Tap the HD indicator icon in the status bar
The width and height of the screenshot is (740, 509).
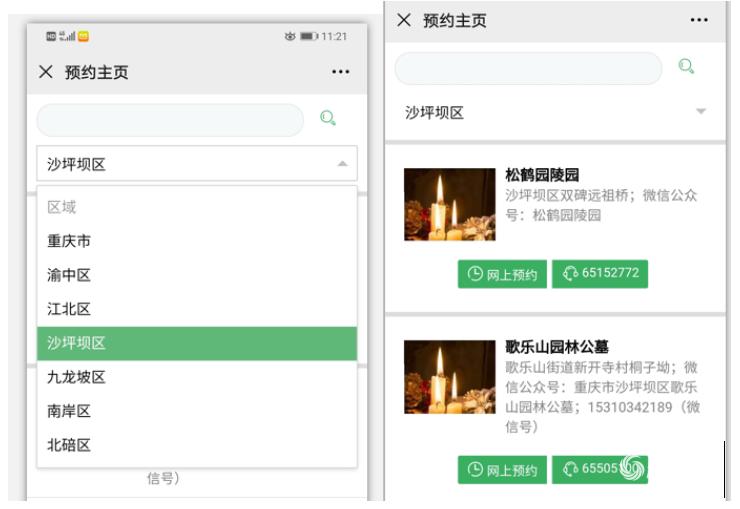[x=51, y=36]
